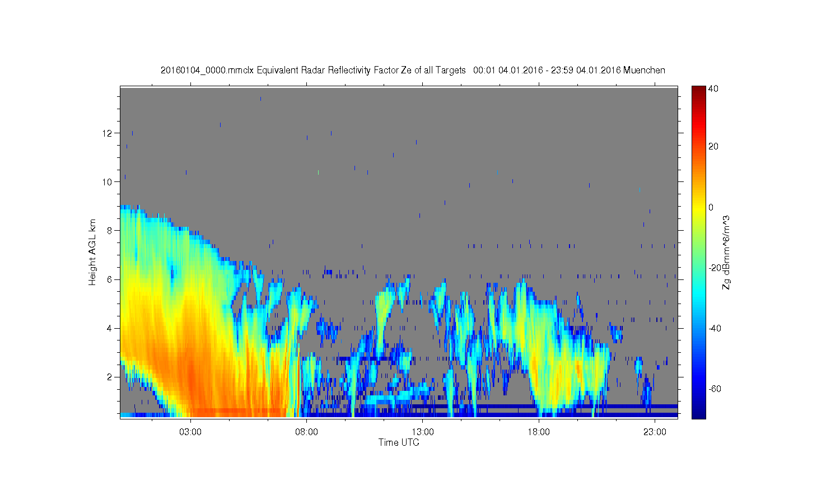This screenshot has height=504, width=840.
Task: Click the 08:00 time axis tick label
Action: tap(307, 432)
